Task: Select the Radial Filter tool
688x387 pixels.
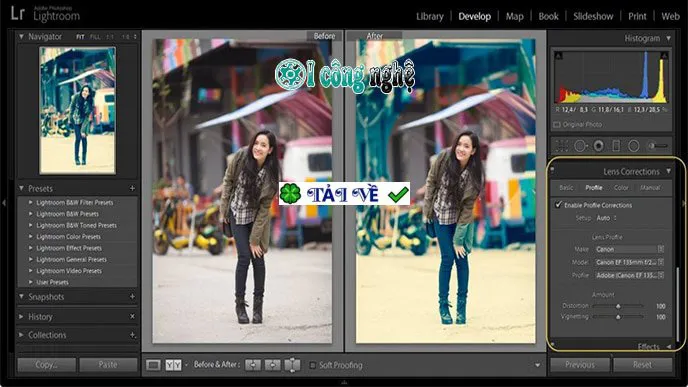Action: coord(634,145)
